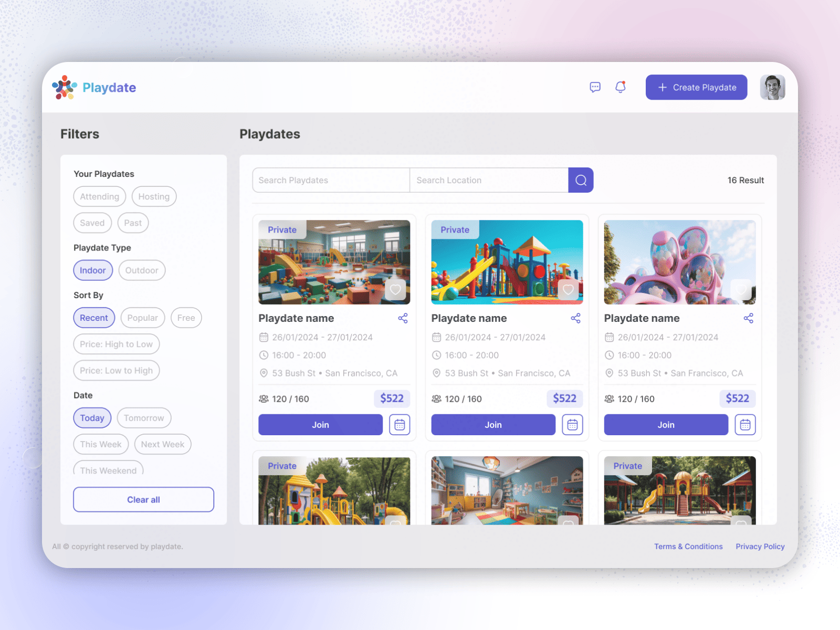Share the third playdate card
The height and width of the screenshot is (630, 840).
[x=748, y=318]
